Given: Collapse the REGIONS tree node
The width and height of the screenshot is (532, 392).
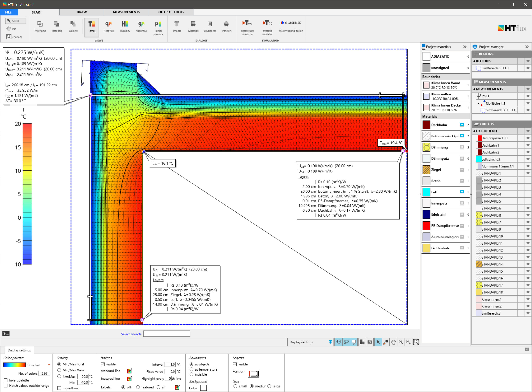Looking at the screenshot, I should click(474, 61).
